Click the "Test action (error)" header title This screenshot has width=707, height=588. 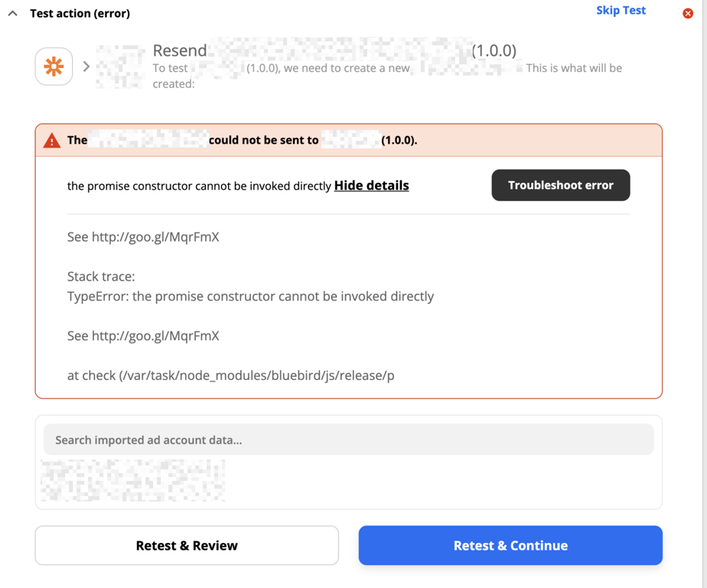click(80, 13)
